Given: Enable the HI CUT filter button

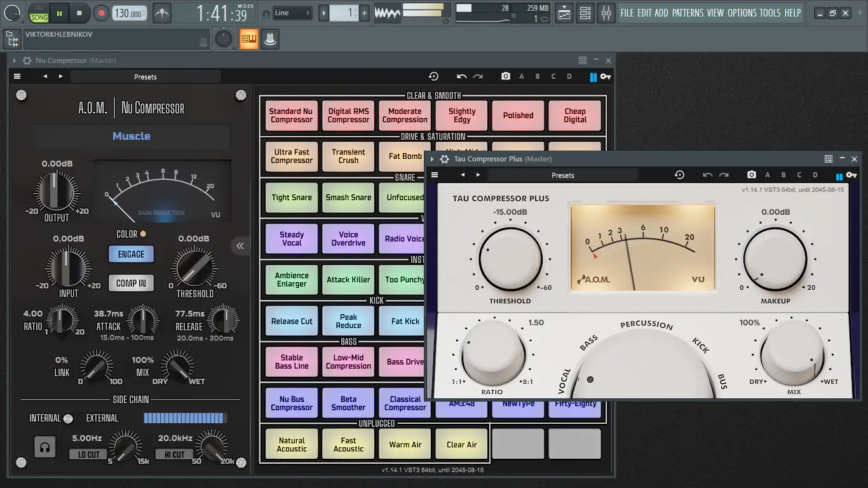Looking at the screenshot, I should coord(174,454).
